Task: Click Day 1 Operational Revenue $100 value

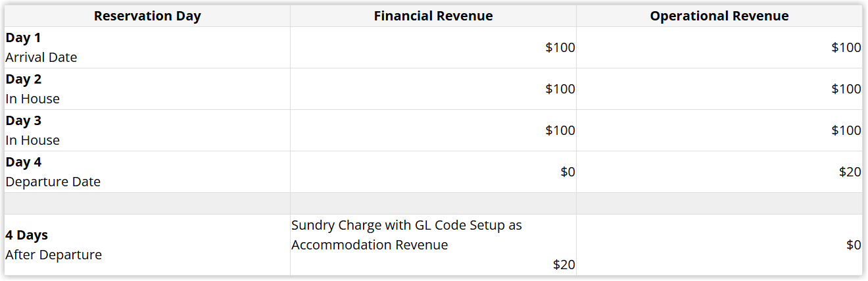Action: (846, 47)
